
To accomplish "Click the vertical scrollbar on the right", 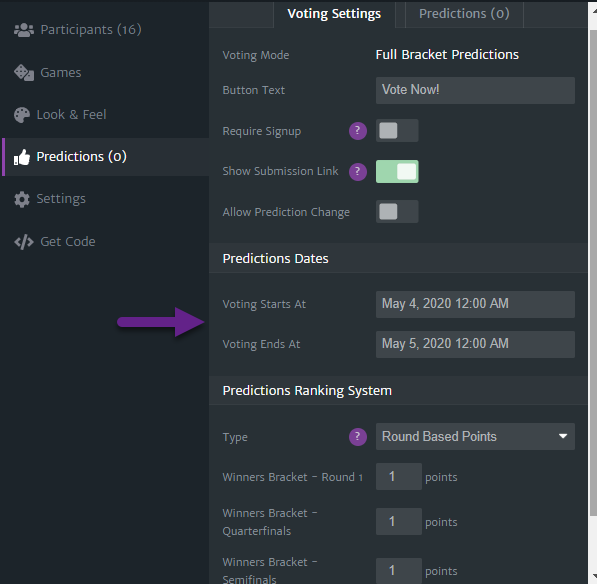I will click(593, 272).
